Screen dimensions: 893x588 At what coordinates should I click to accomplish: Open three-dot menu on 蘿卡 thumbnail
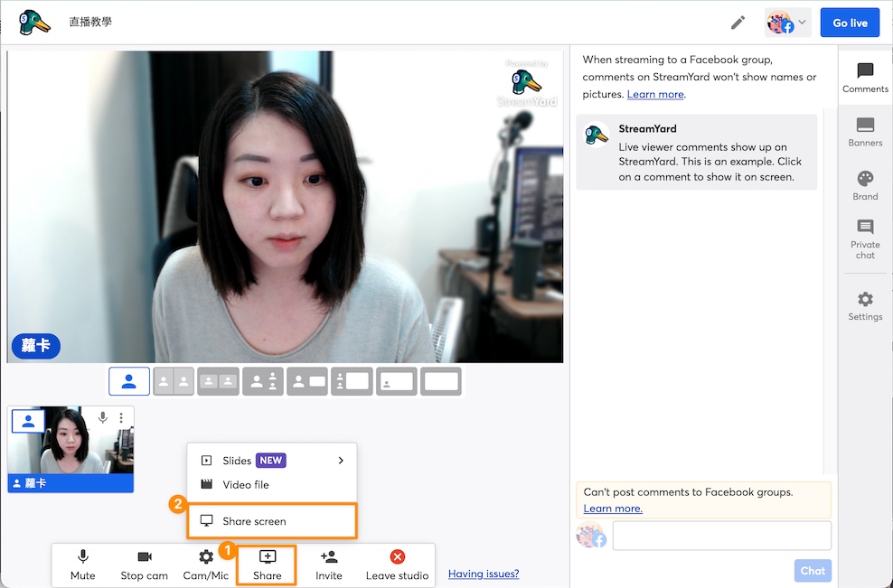pos(121,418)
